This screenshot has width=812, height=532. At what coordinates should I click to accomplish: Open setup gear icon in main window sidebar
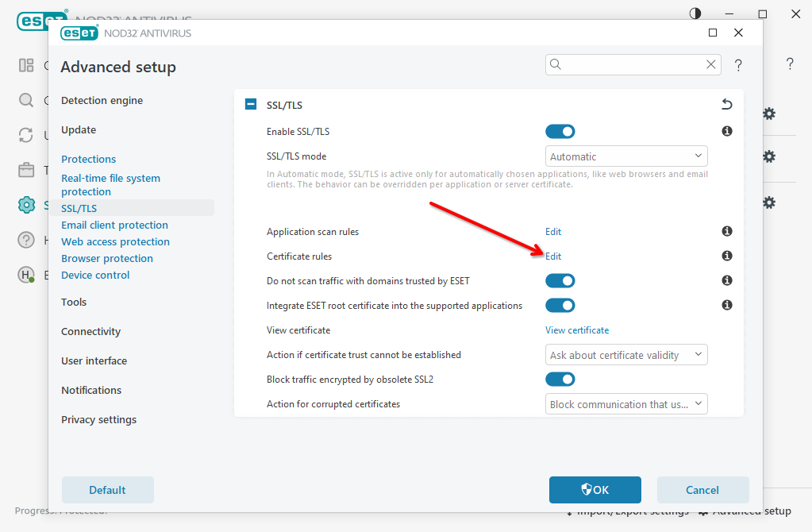(26, 205)
